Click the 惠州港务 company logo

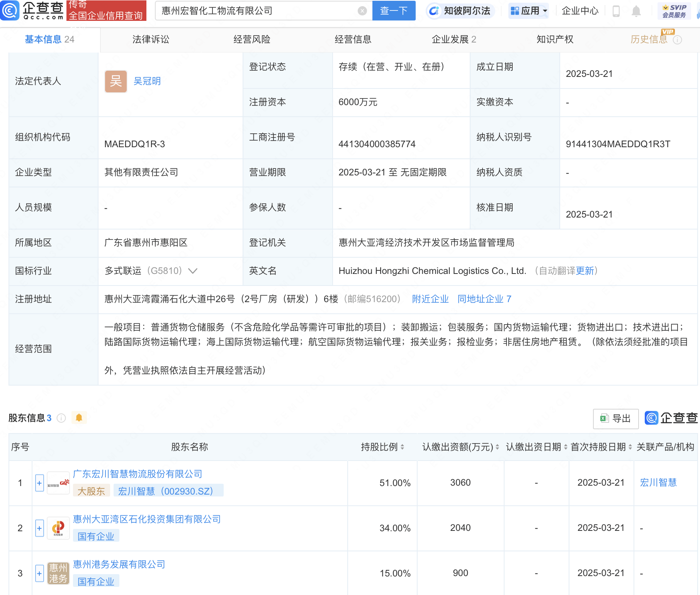point(58,573)
